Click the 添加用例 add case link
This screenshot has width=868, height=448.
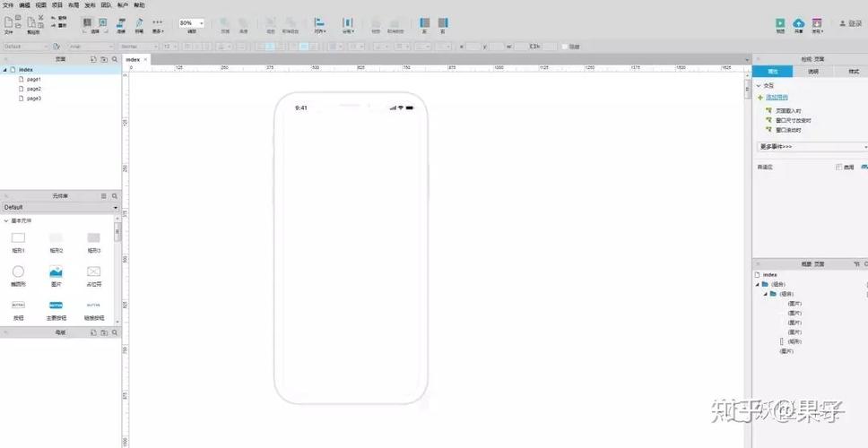tap(777, 98)
